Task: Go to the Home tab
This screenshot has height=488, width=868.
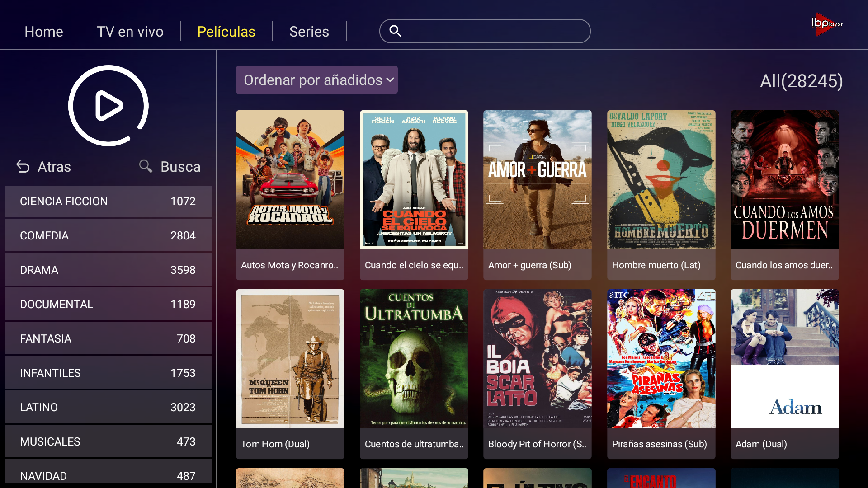Action: point(44,32)
